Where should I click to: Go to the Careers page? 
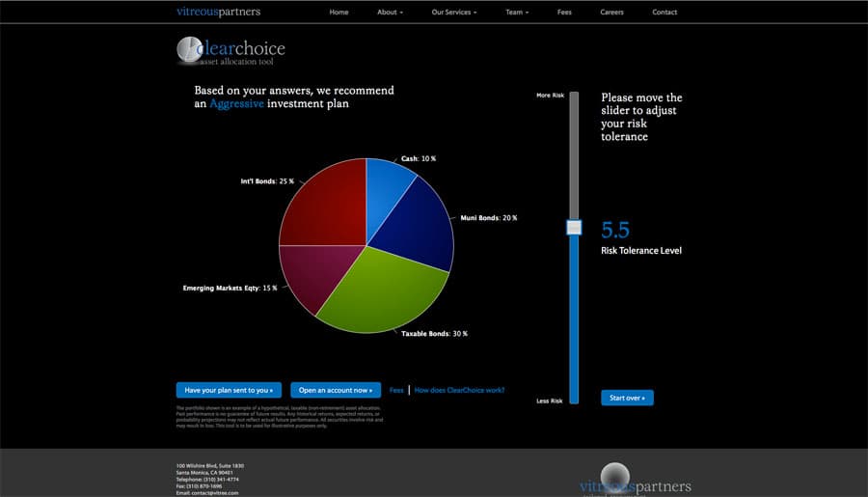click(x=611, y=13)
